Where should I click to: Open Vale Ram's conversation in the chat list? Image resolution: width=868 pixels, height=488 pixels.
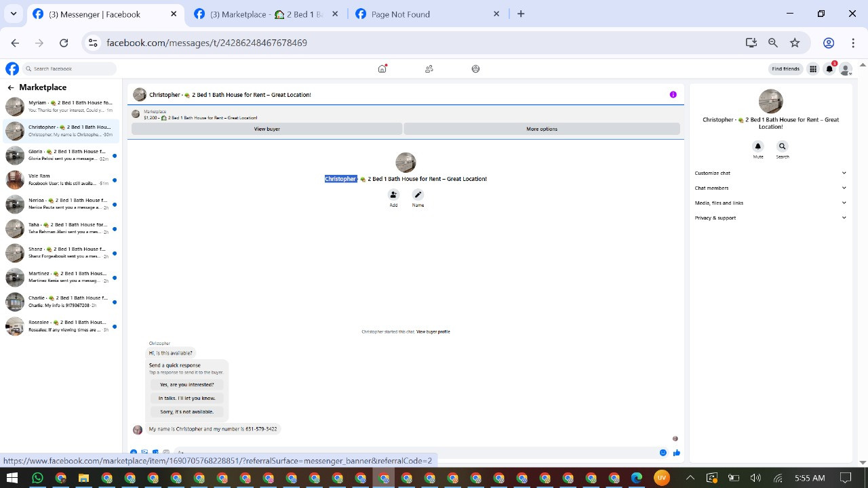point(61,180)
